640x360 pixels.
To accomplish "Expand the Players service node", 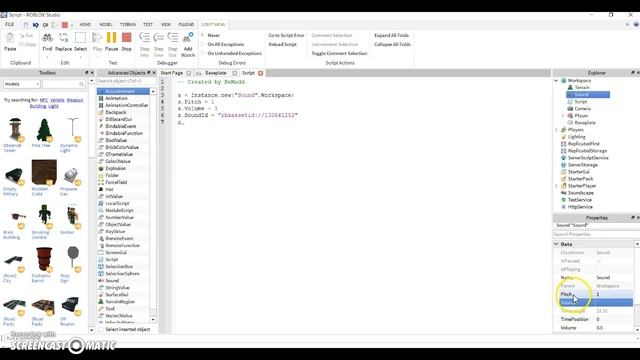I will [556, 130].
